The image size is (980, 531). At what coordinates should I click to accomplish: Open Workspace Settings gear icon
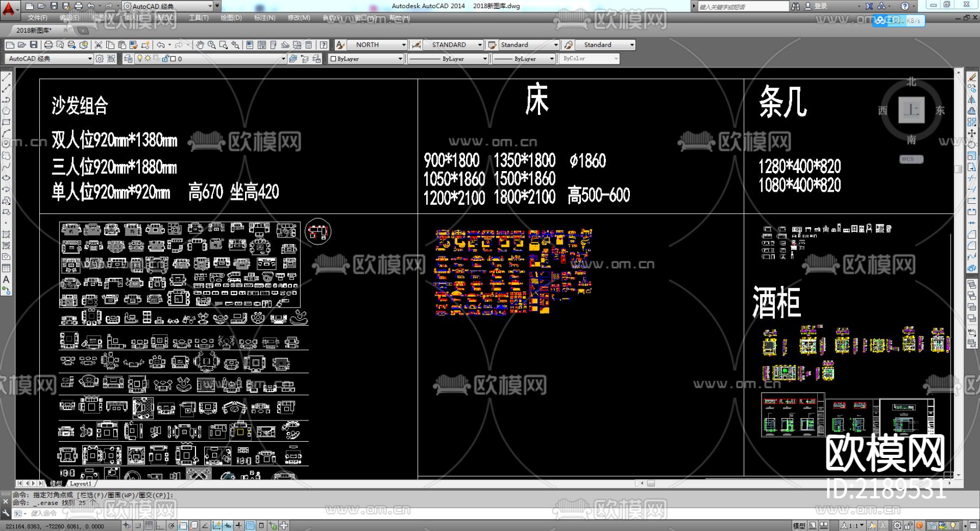click(100, 58)
